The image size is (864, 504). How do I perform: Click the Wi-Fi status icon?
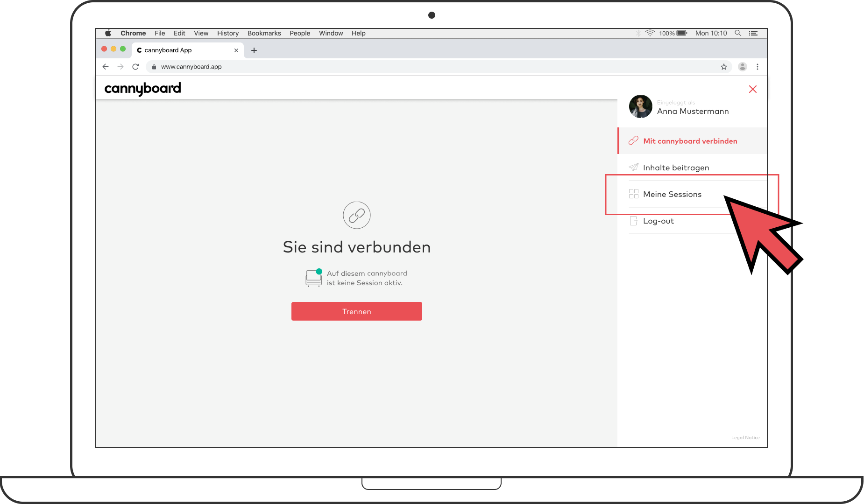click(650, 33)
